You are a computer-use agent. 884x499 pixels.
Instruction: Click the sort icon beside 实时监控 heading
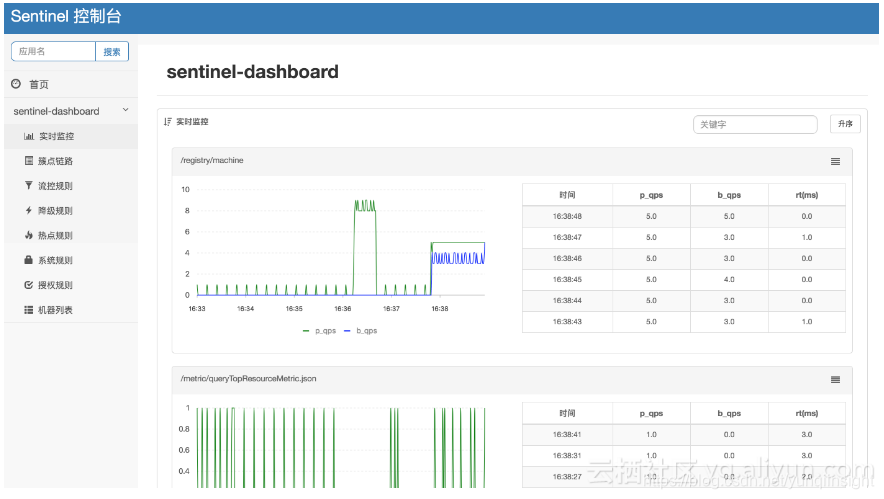[167, 122]
